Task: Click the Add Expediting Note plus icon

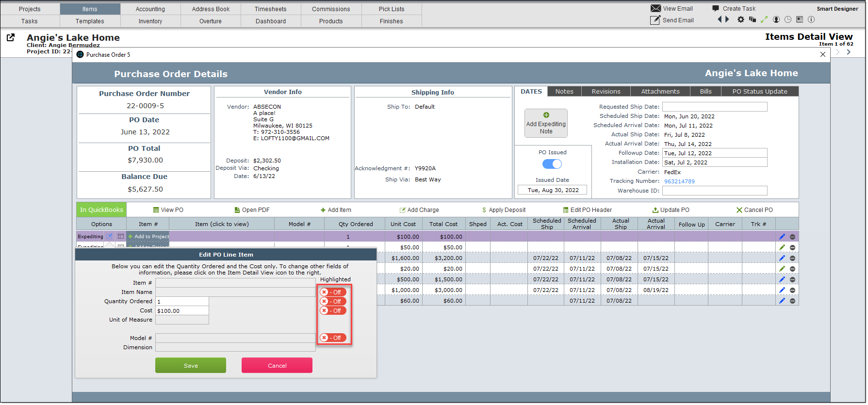Action: point(546,115)
